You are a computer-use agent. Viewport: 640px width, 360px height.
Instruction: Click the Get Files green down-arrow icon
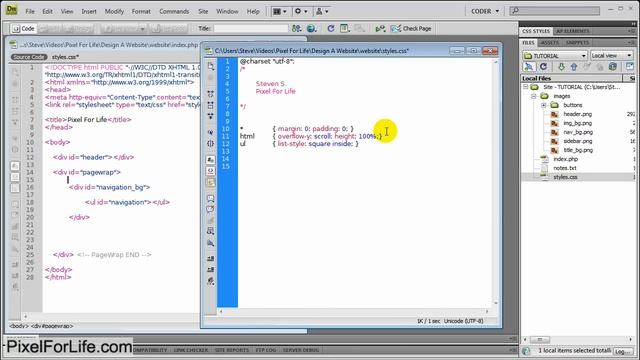point(561,67)
